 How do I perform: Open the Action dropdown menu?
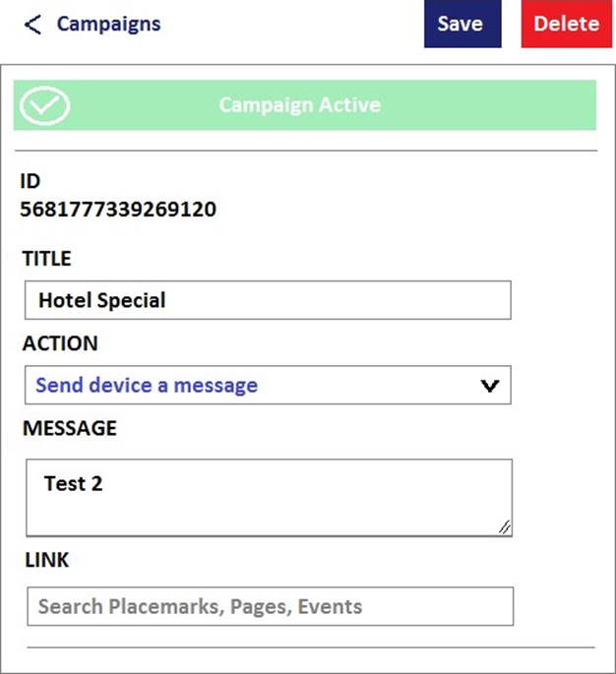coord(268,385)
